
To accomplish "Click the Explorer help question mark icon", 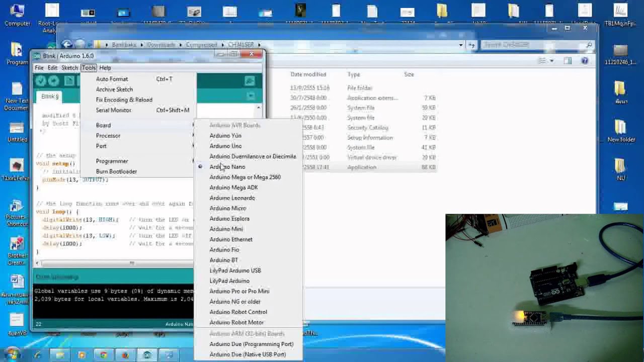I will click(585, 61).
